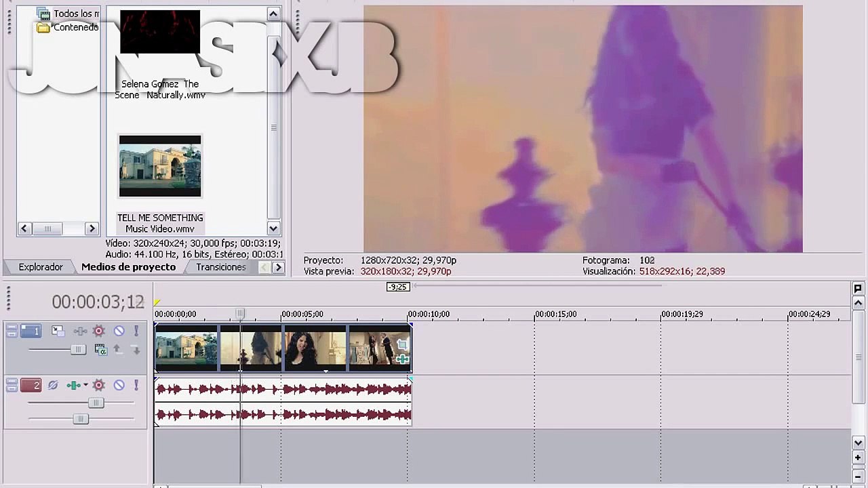Viewport: 868px width, 488px height.
Task: Click the marker button above the timeline scrollbar
Action: [x=858, y=289]
